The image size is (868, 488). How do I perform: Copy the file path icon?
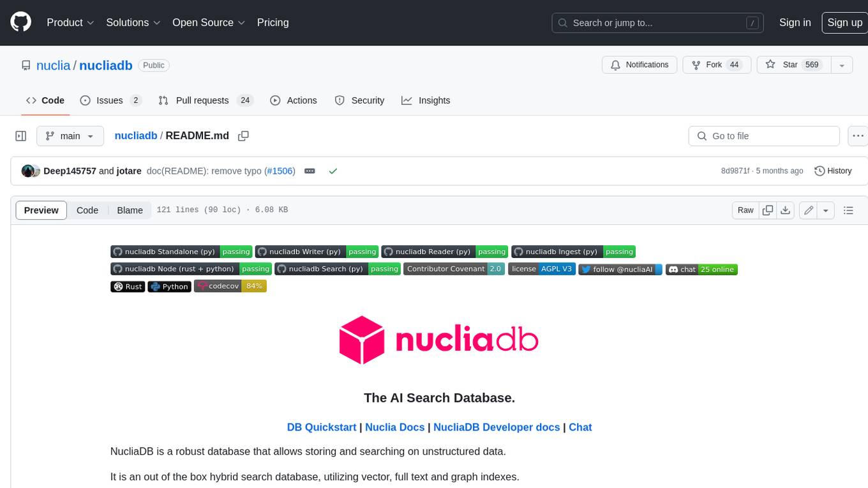243,136
